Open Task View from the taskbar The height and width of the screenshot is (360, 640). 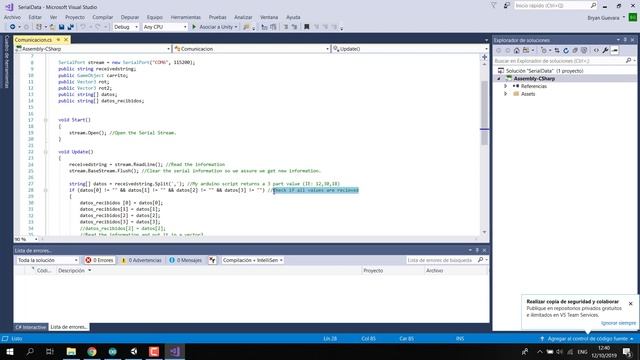50,351
